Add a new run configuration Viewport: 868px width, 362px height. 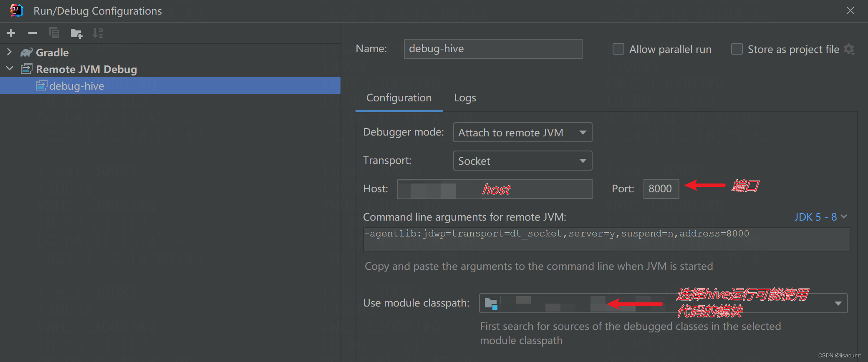point(11,33)
